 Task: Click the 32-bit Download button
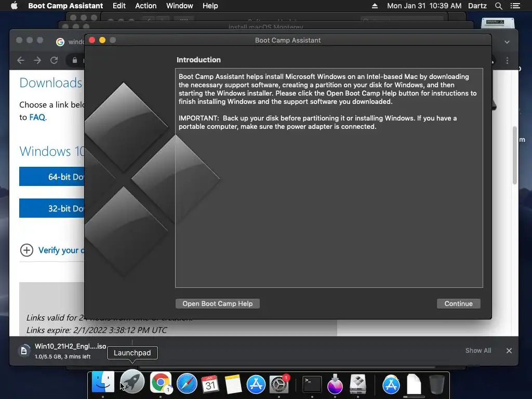click(x=51, y=208)
